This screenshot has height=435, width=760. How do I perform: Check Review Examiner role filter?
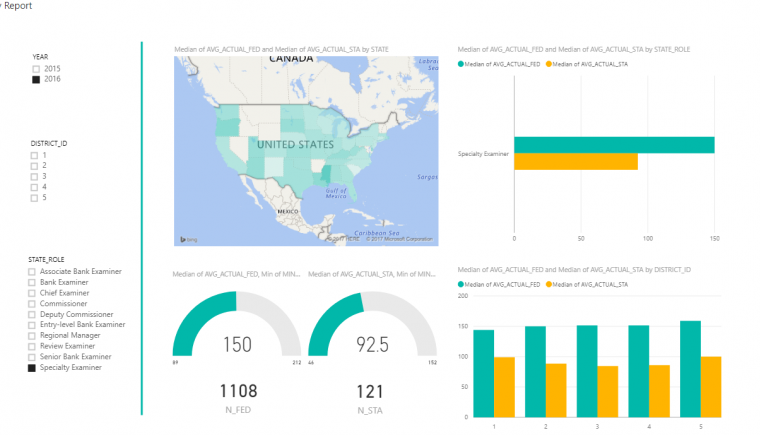pos(32,347)
